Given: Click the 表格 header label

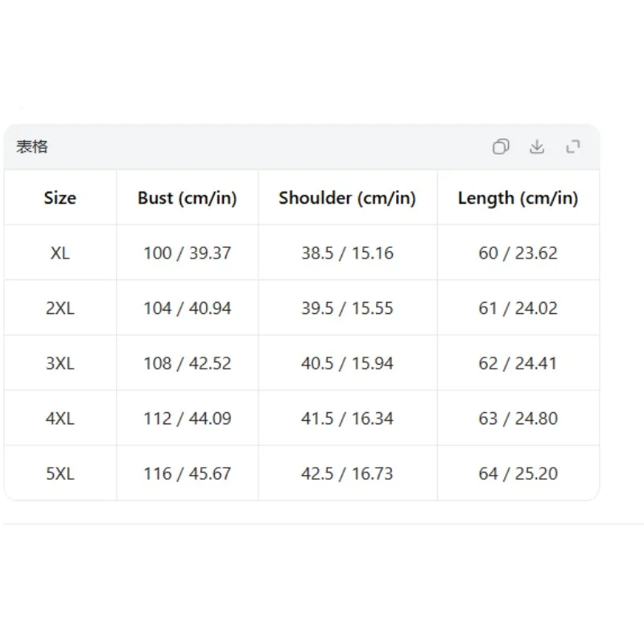Looking at the screenshot, I should [x=32, y=147].
